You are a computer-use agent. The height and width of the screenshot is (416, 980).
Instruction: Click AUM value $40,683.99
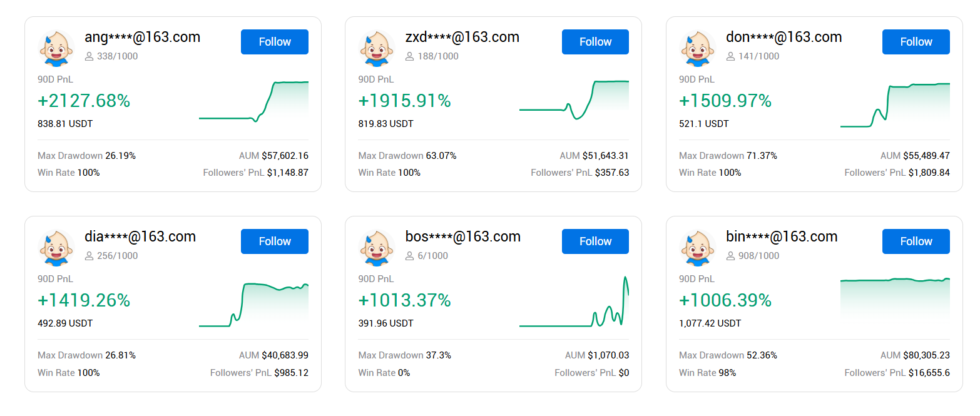point(285,355)
